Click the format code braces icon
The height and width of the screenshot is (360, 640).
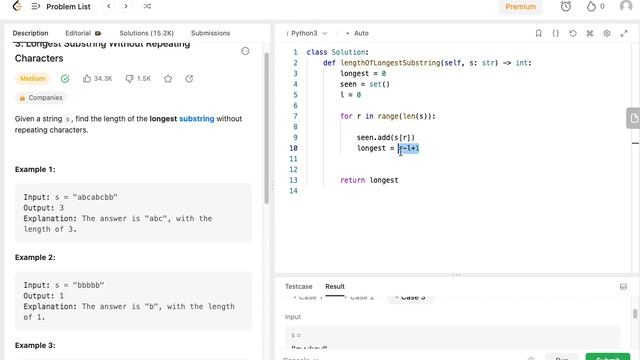556,33
